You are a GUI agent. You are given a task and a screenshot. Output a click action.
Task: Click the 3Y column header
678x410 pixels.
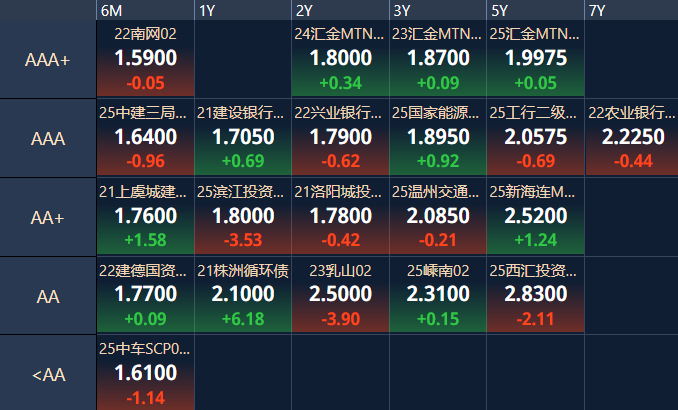pyautogui.click(x=402, y=10)
